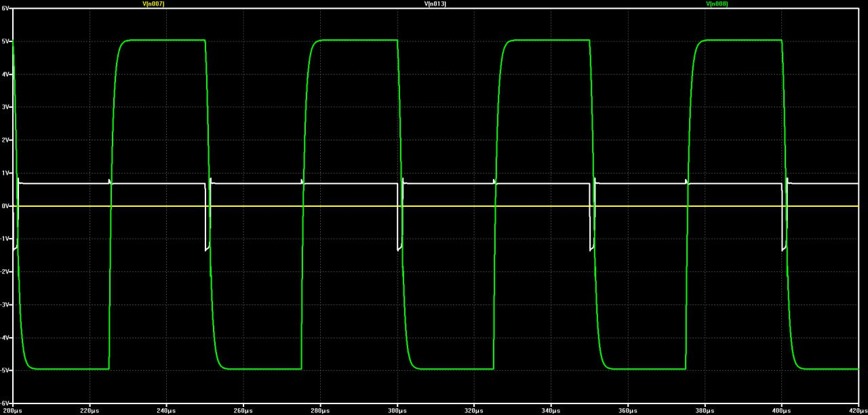Click the 400µs time axis label

tap(782, 411)
